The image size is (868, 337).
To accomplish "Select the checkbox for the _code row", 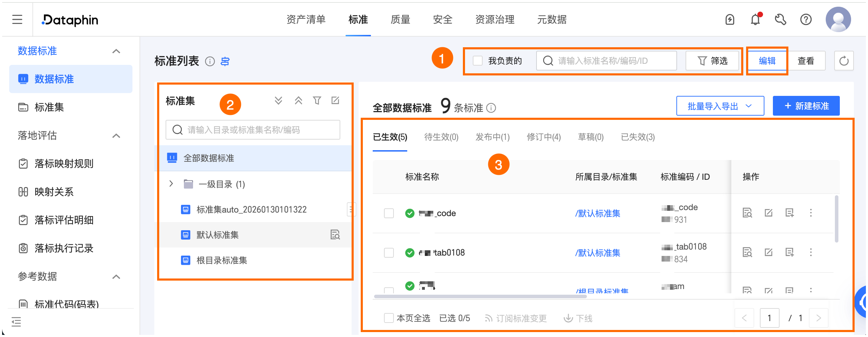I will (389, 213).
